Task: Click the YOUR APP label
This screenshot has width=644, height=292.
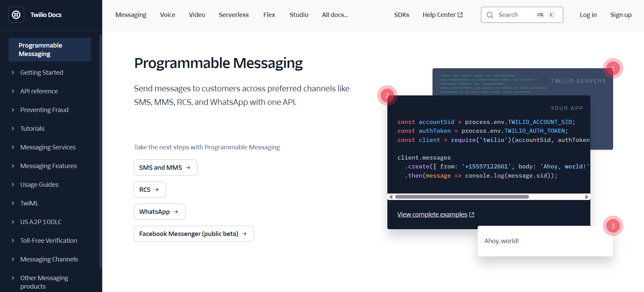Action: 567,108
